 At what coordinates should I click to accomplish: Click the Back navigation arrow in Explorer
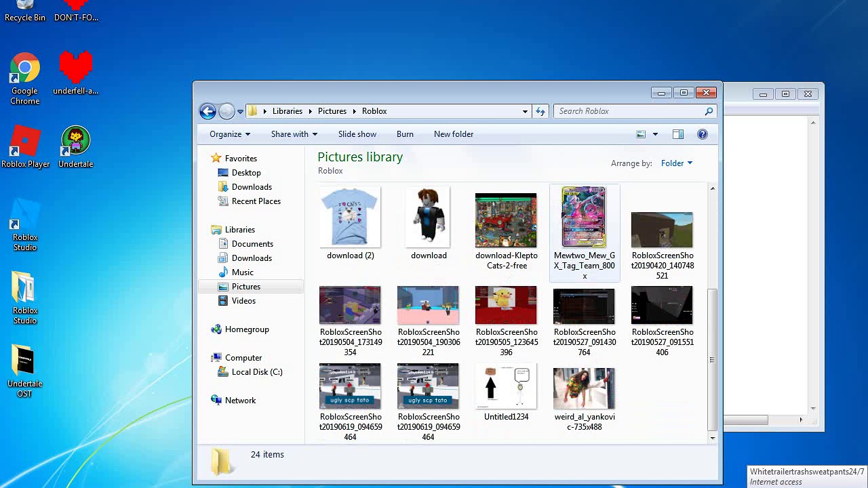coord(208,111)
